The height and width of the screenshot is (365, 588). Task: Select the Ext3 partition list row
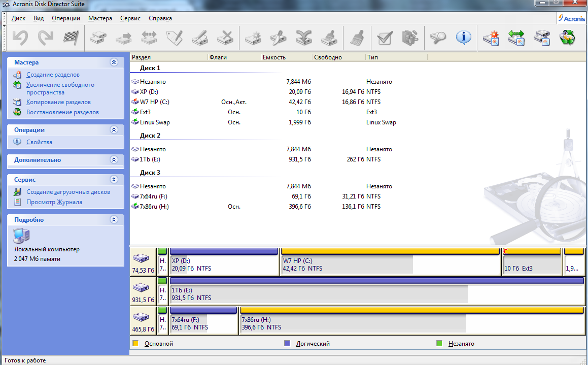coord(279,112)
